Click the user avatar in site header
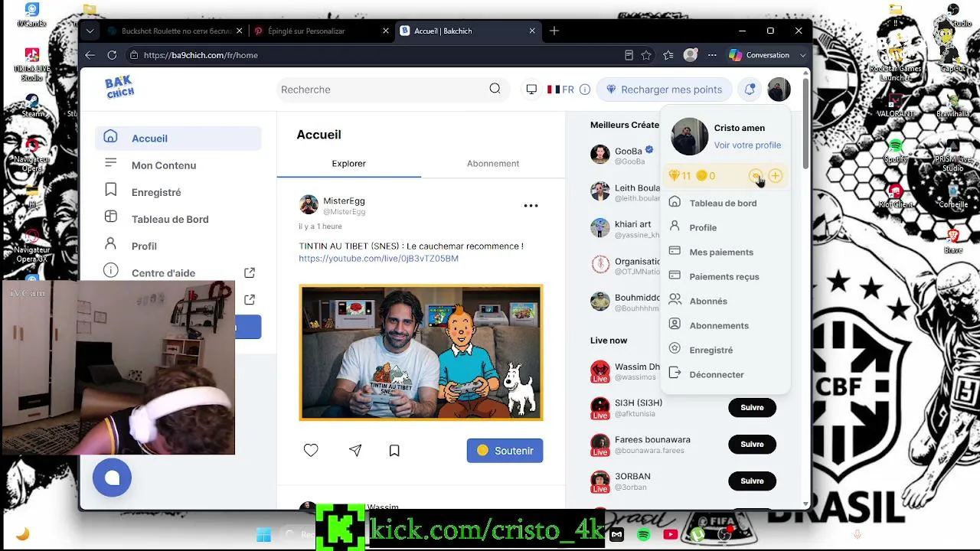 (x=779, y=90)
